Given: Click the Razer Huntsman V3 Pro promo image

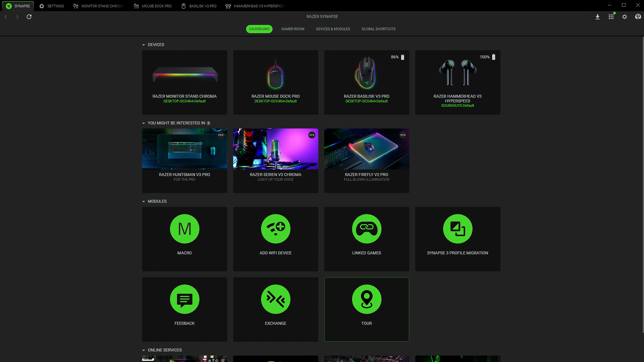Looking at the screenshot, I should [184, 149].
